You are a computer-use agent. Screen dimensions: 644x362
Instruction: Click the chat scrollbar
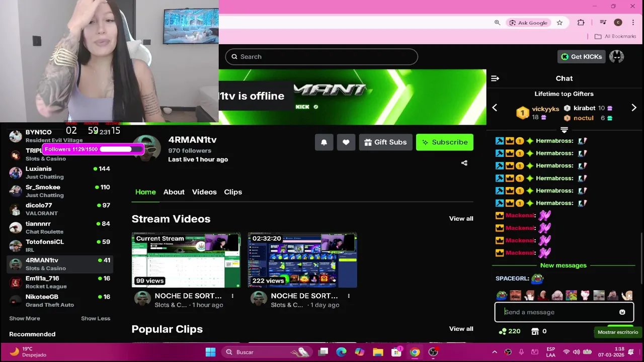[642, 259]
